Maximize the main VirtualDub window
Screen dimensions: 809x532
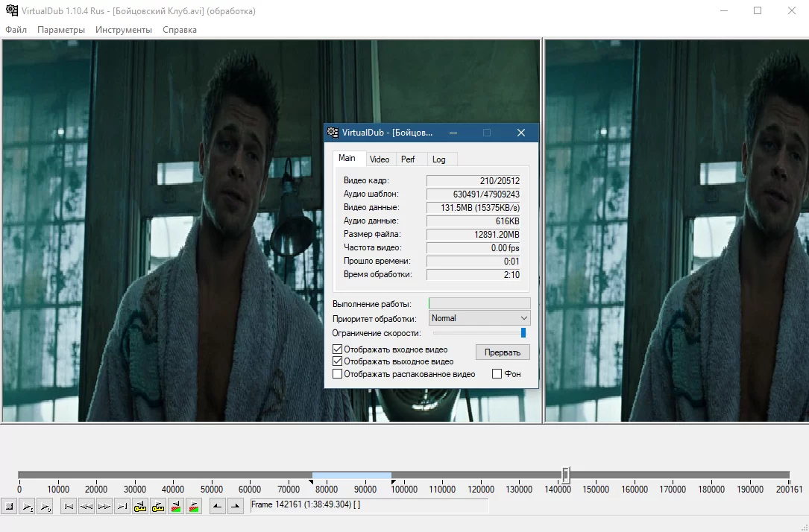pyautogui.click(x=758, y=10)
